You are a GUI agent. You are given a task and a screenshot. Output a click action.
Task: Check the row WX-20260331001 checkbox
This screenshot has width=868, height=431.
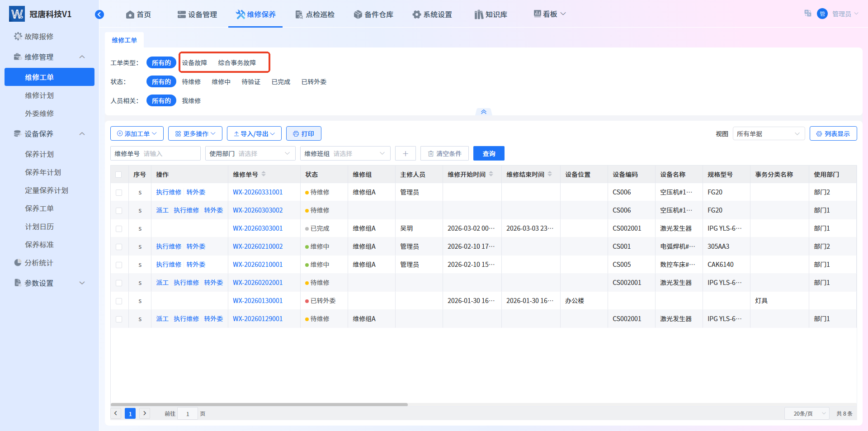point(119,193)
